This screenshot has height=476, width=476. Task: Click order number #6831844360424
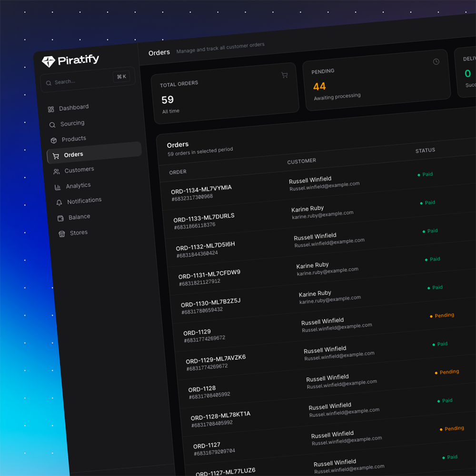click(198, 254)
